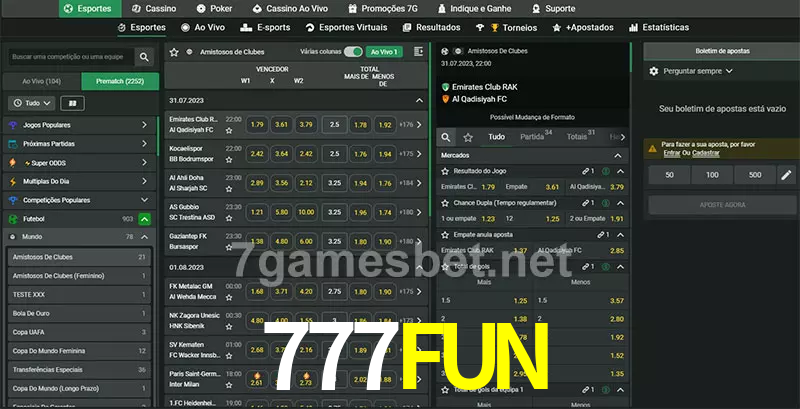Favorite the Chance Dupla market star

[445, 203]
